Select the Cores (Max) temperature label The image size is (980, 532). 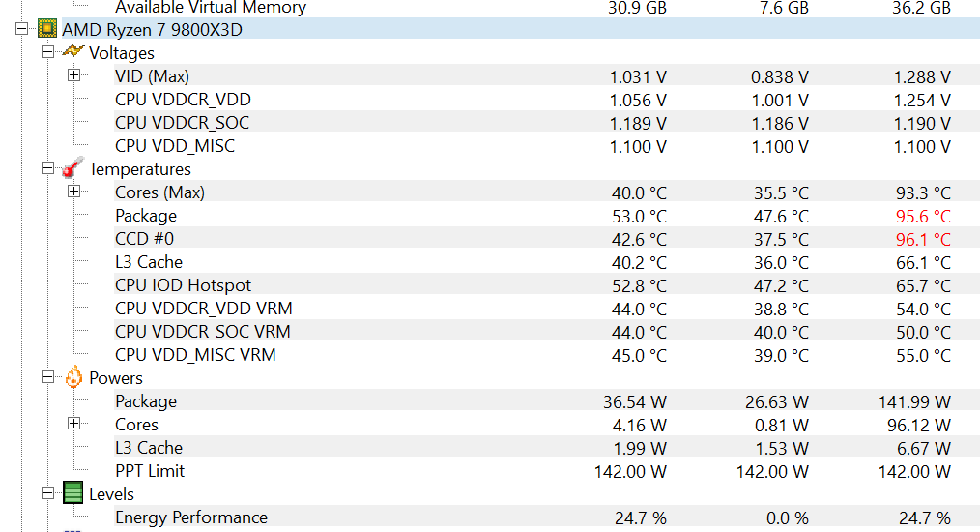[160, 192]
